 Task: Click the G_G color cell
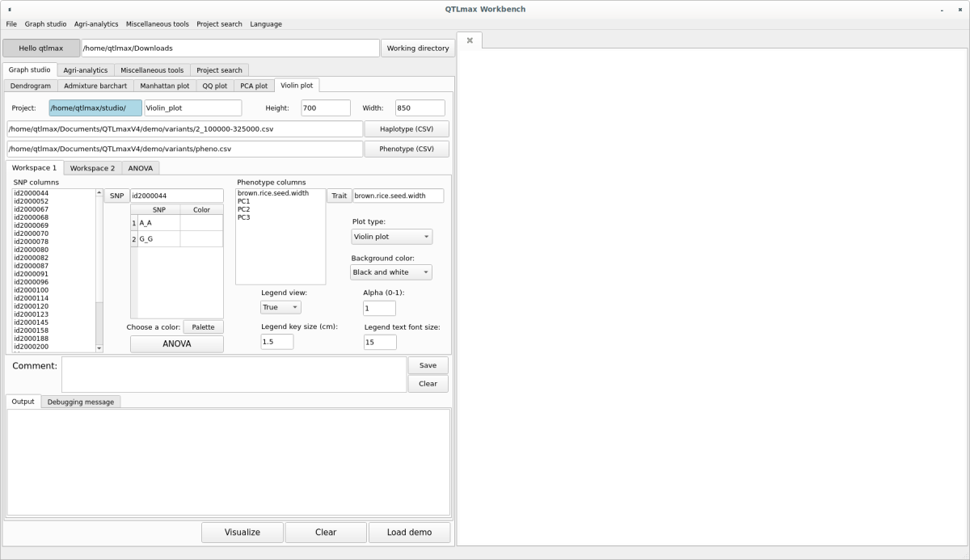coord(201,239)
